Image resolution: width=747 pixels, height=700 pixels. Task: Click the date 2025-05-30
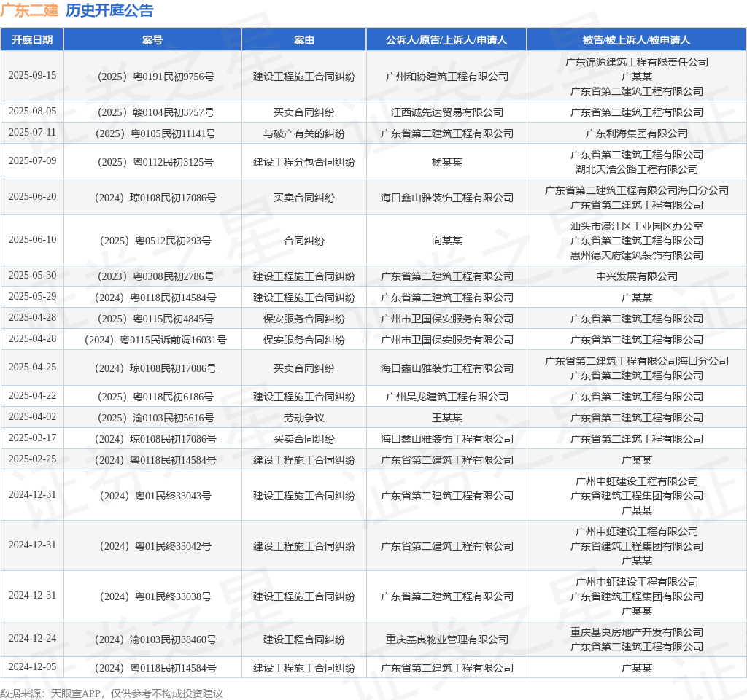32,275
